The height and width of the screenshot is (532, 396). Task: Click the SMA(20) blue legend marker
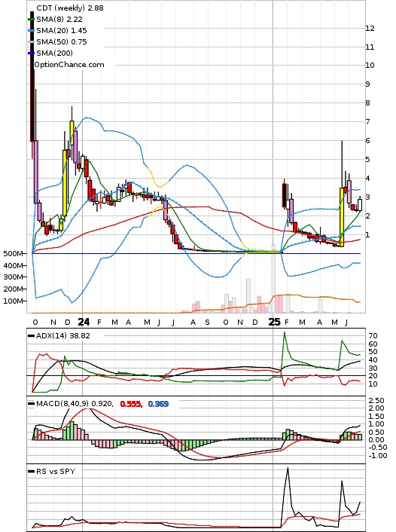point(31,31)
